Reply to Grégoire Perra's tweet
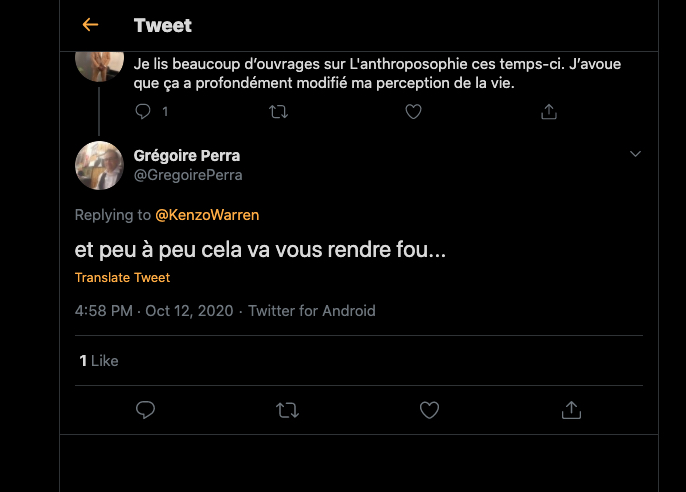This screenshot has height=492, width=686. click(145, 410)
